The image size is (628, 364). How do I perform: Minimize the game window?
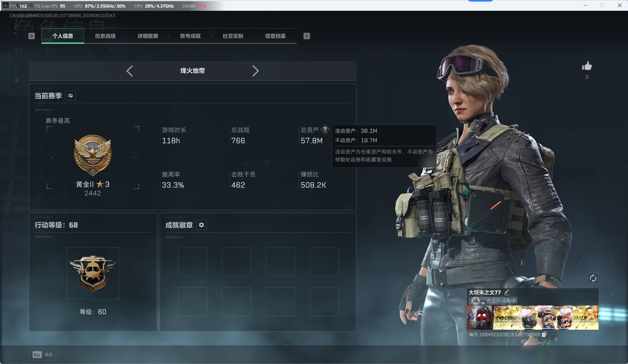pyautogui.click(x=585, y=5)
